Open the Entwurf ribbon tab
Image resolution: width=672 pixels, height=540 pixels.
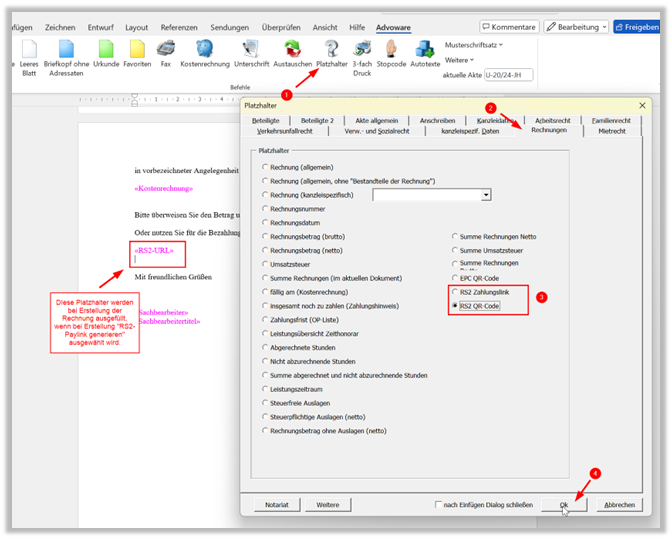coord(101,27)
